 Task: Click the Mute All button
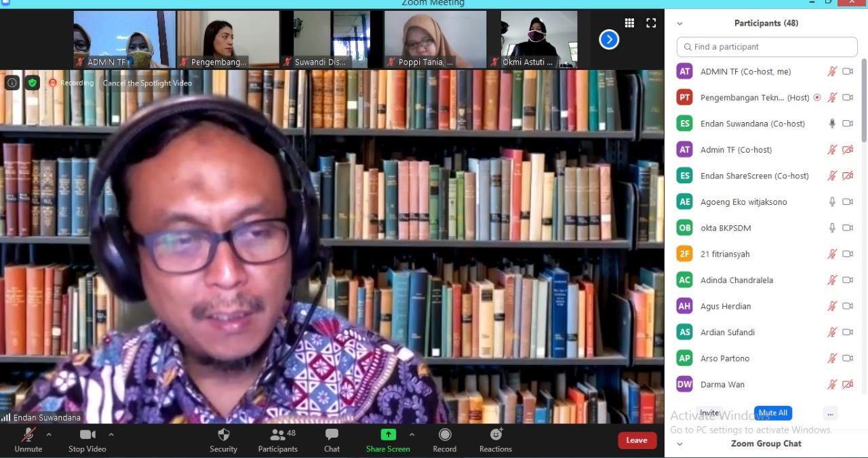point(773,413)
